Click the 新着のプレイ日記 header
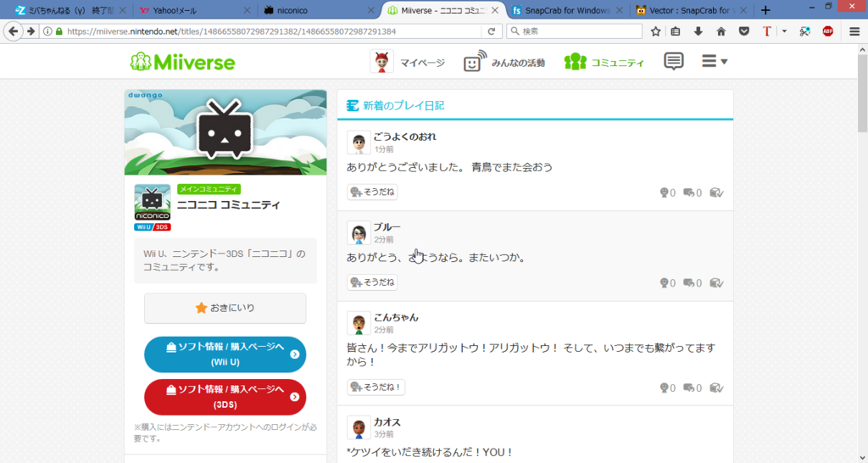 403,105
